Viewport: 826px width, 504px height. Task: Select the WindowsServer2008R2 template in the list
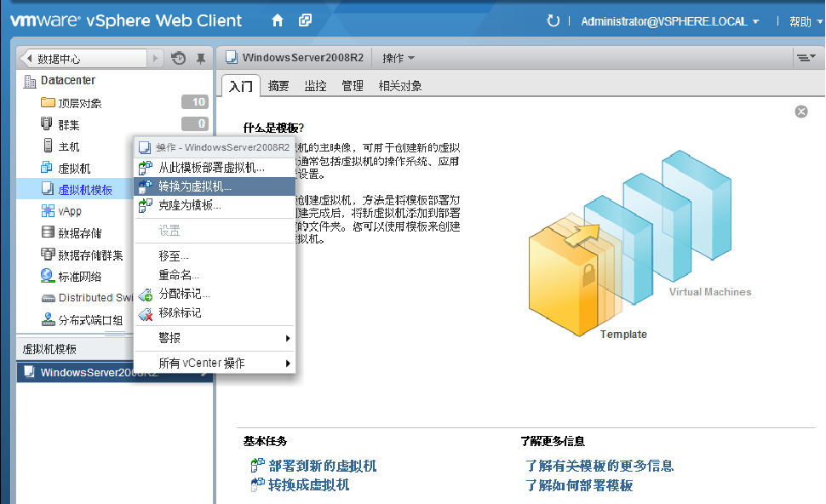[x=114, y=372]
